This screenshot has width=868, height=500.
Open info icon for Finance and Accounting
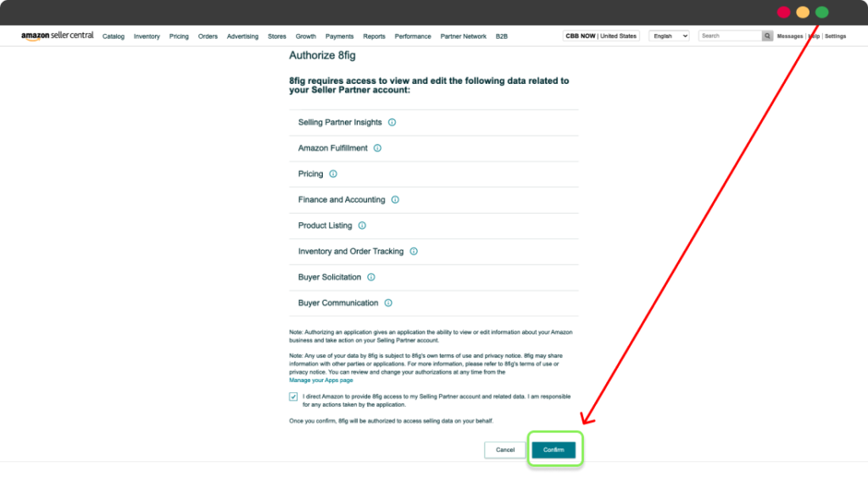coord(395,200)
